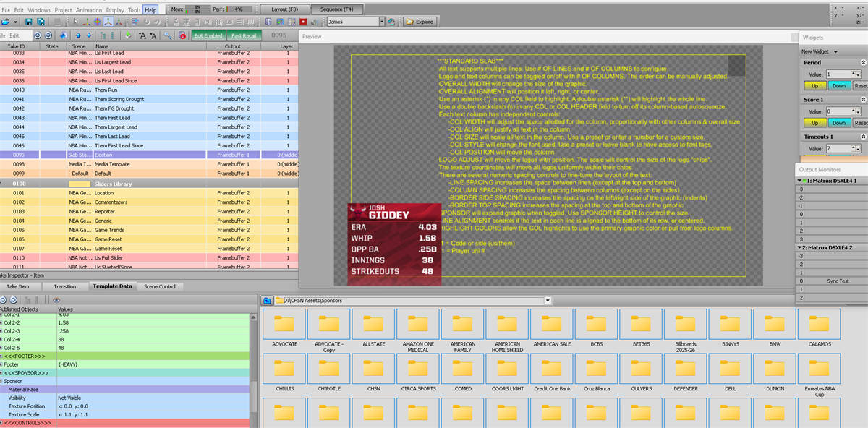Click the tree hierarchy icon in sequencer toolbar
The width and height of the screenshot is (868, 428).
click(103, 35)
